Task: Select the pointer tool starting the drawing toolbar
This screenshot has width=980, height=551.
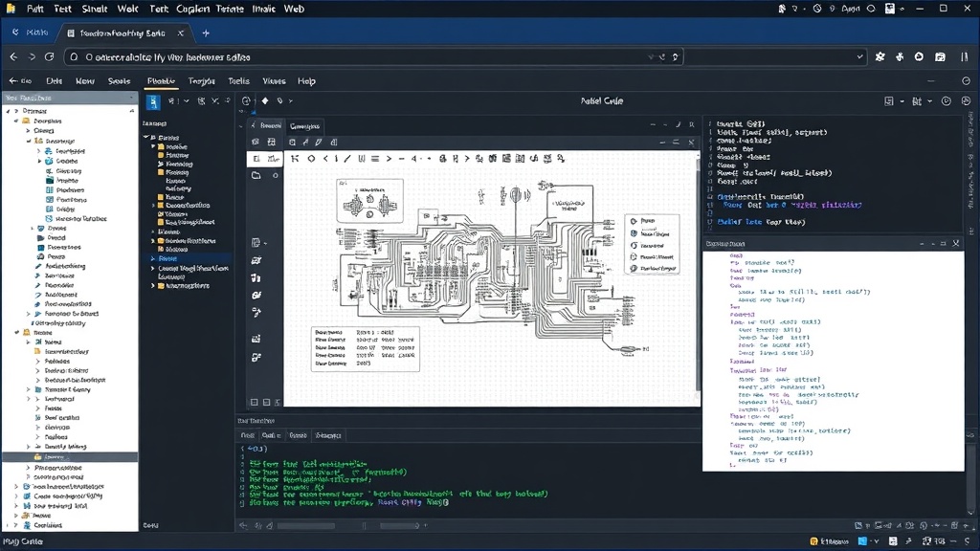Action: 295,159
